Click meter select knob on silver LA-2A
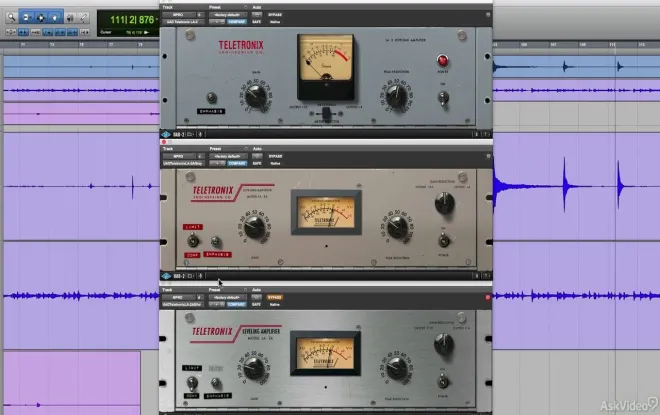This screenshot has height=415, width=660. point(444,344)
